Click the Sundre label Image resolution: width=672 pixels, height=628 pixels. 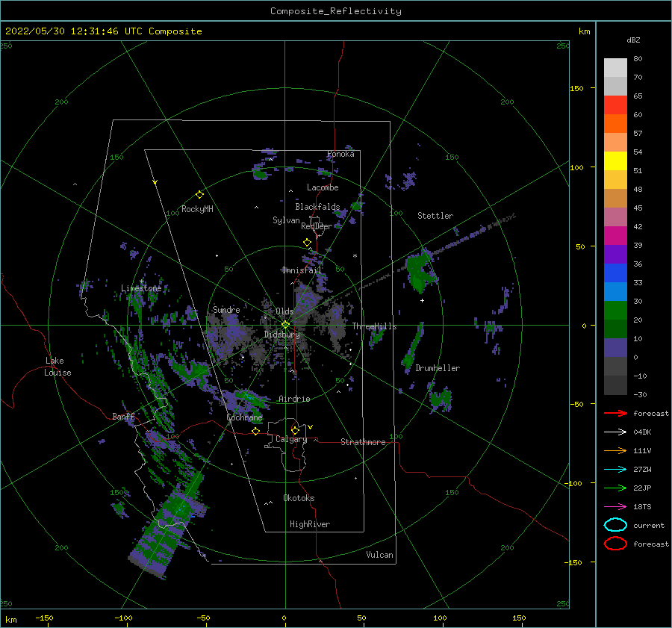(x=226, y=310)
